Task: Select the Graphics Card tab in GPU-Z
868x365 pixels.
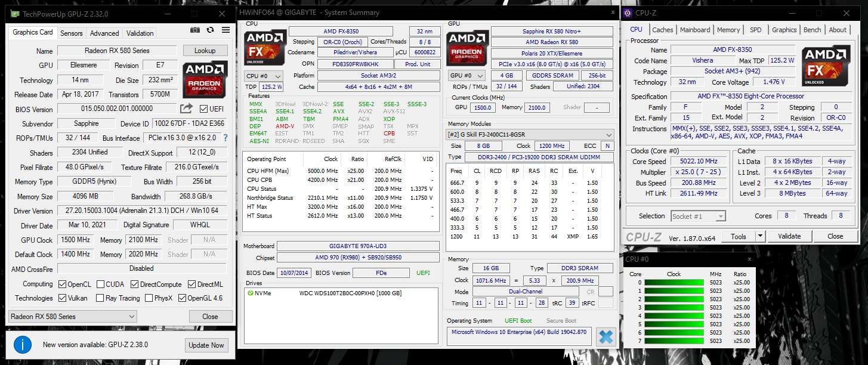Action: pos(33,32)
